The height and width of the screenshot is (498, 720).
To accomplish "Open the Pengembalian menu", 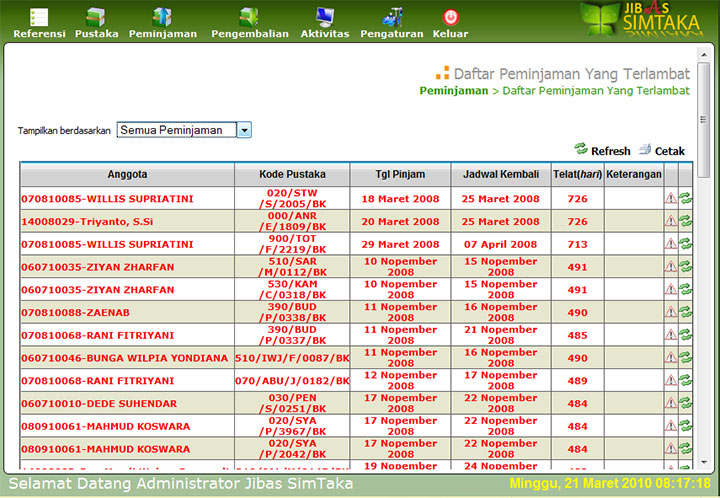I will click(250, 23).
